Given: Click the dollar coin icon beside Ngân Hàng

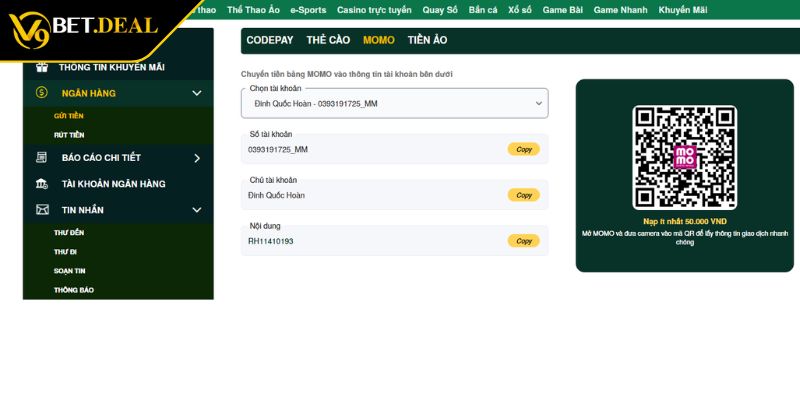Looking at the screenshot, I should [x=42, y=93].
